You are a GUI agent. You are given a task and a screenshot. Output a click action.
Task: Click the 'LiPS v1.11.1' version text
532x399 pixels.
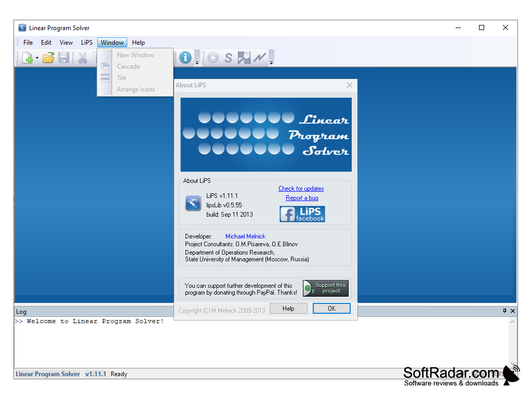pos(222,196)
